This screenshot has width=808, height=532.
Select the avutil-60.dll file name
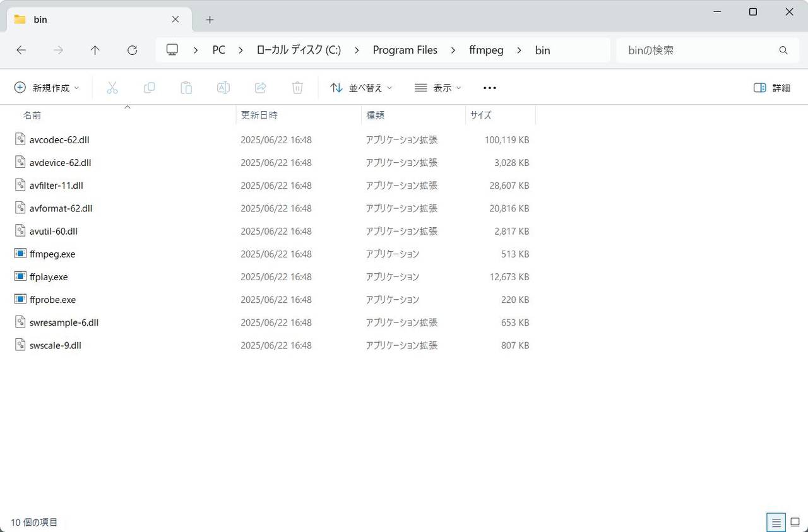coord(54,231)
